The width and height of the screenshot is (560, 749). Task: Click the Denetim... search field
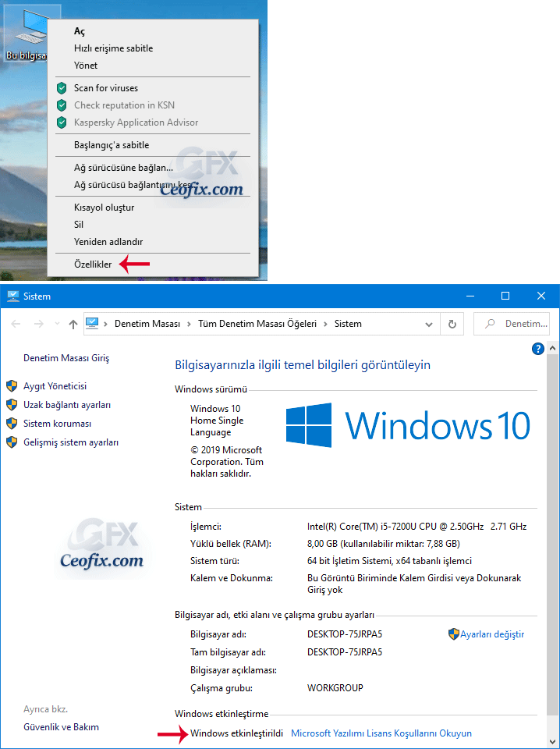pos(512,324)
